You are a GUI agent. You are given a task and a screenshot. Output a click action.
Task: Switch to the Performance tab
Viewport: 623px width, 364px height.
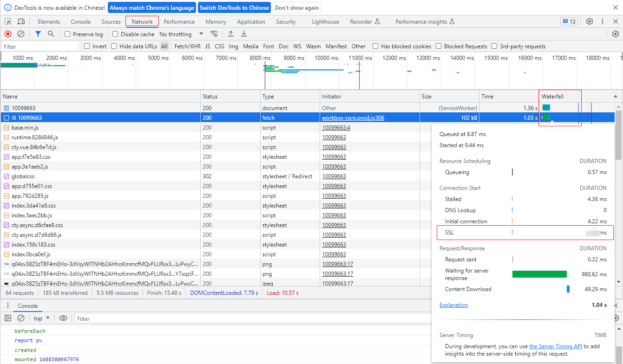179,22
